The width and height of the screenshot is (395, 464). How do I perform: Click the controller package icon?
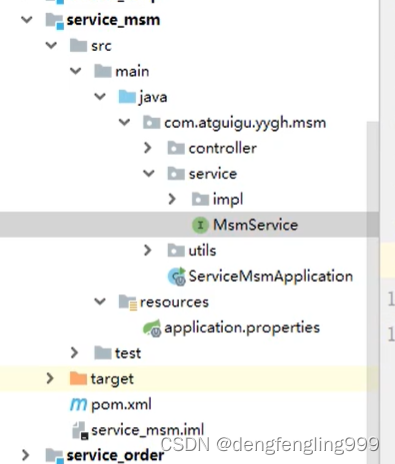[x=176, y=148]
